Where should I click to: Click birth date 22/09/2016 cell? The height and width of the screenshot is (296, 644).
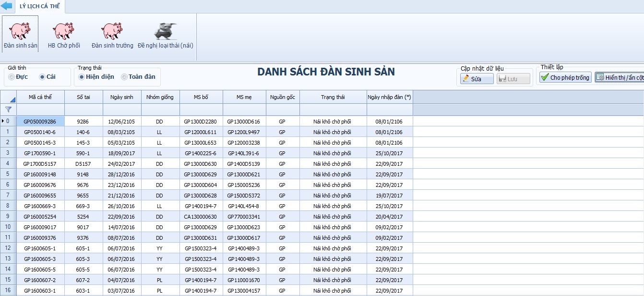[122, 217]
